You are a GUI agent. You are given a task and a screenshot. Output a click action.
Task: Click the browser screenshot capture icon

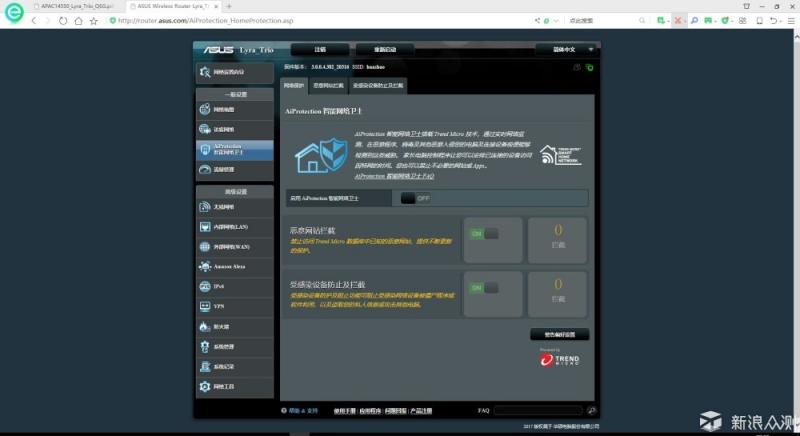pos(661,20)
